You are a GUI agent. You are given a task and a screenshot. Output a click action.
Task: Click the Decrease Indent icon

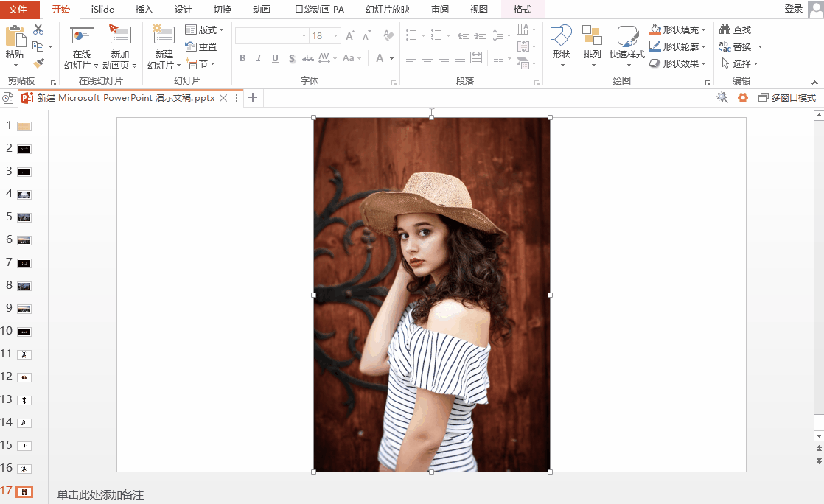(464, 36)
